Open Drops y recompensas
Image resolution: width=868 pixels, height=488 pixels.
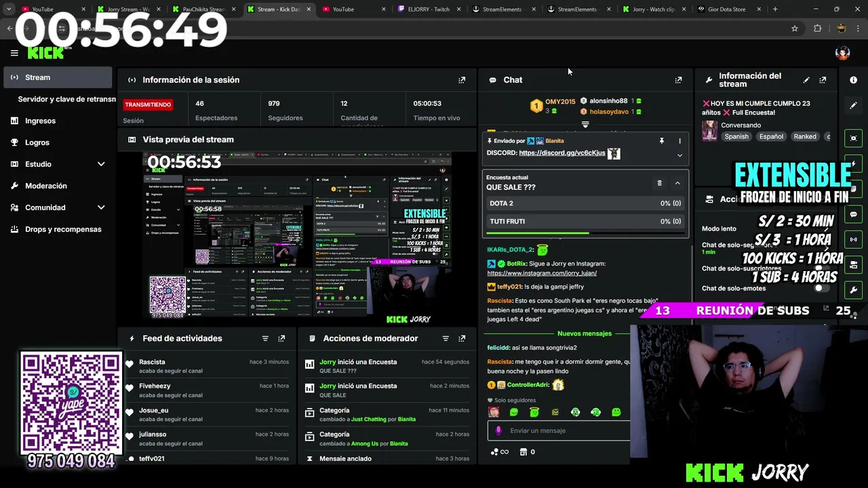58,229
